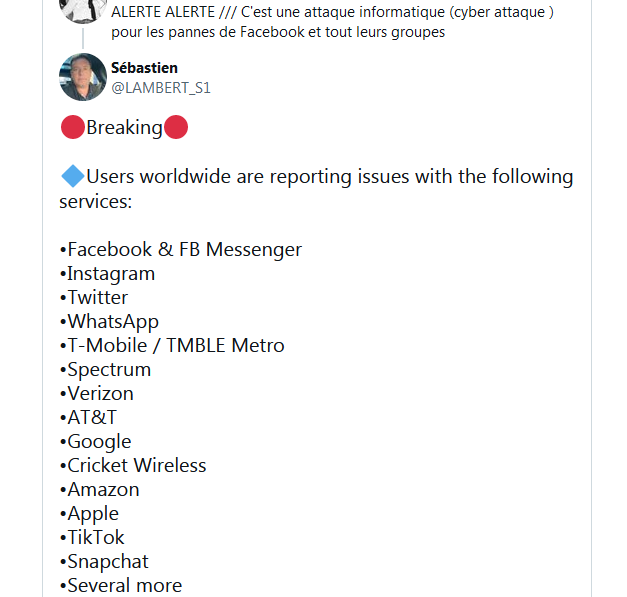The width and height of the screenshot is (627, 597).
Task: Select the Twitter list entry
Action: click(x=94, y=298)
